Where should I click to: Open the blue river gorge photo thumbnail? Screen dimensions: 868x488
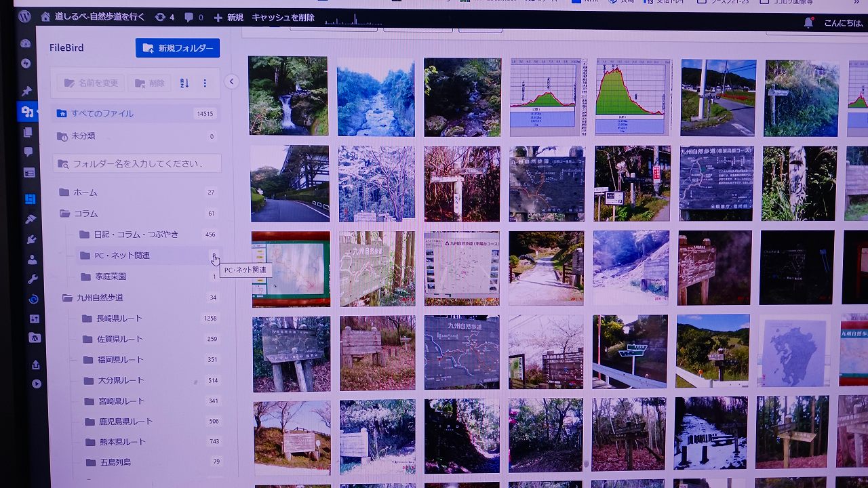(x=376, y=97)
